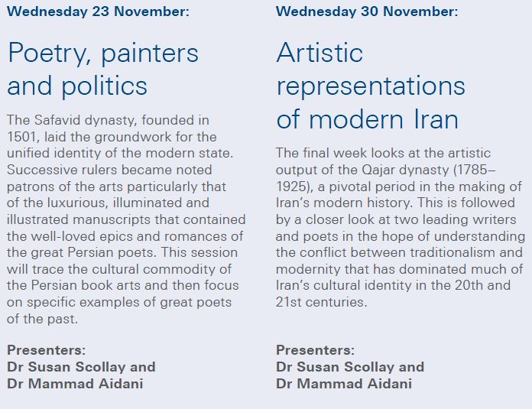The width and height of the screenshot is (532, 409).
Task: Click the 'Wednesday 30 November:' date heading
Action: (x=367, y=11)
